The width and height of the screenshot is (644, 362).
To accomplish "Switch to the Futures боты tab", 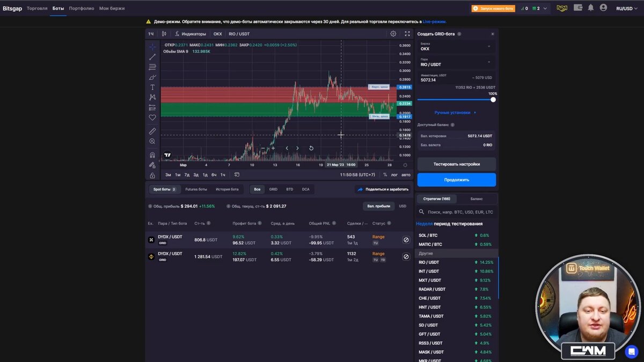I will tap(196, 189).
